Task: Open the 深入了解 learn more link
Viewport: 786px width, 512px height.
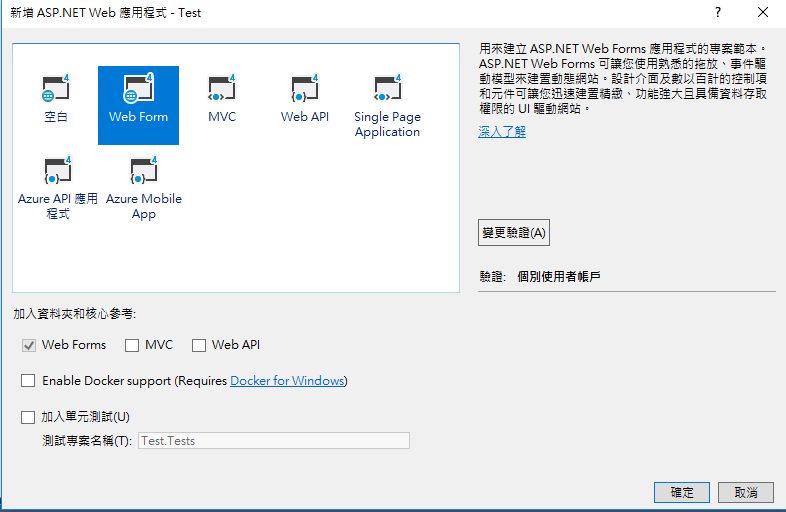Action: (502, 132)
